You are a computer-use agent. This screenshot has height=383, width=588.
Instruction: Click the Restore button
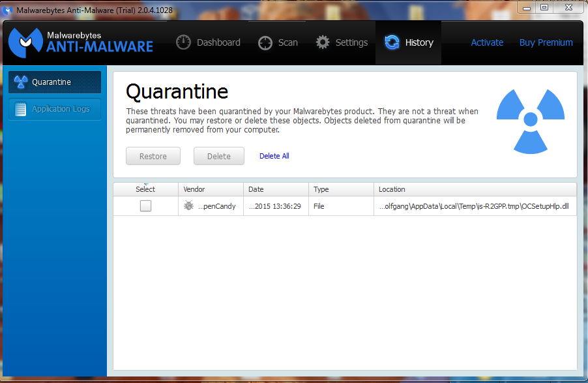(153, 156)
